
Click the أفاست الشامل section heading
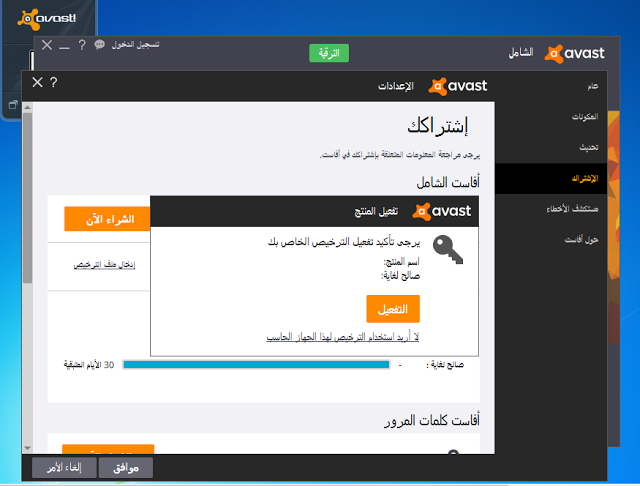[x=448, y=182]
